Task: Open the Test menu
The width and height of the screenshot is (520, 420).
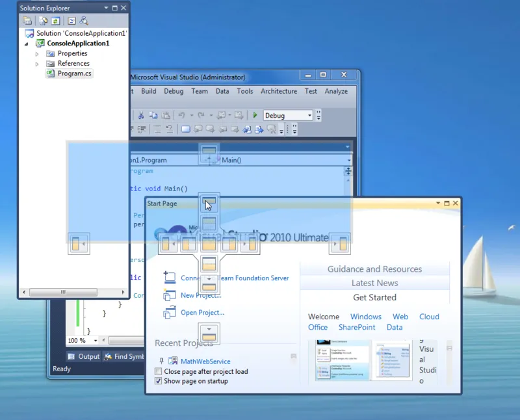Action: (x=311, y=91)
